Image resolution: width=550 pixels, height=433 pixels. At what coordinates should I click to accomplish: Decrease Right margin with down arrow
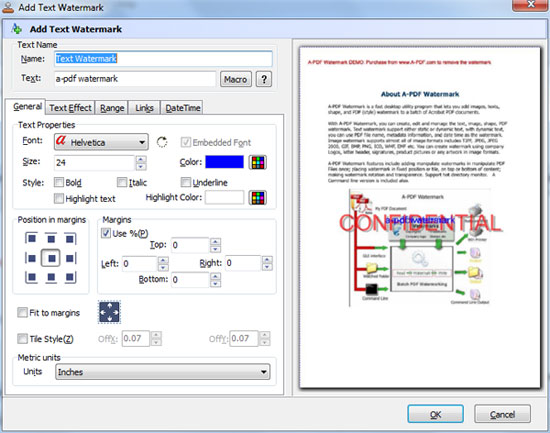(x=267, y=267)
